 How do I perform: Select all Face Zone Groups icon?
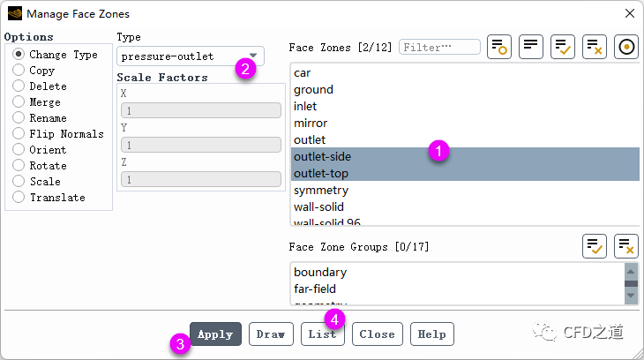595,246
